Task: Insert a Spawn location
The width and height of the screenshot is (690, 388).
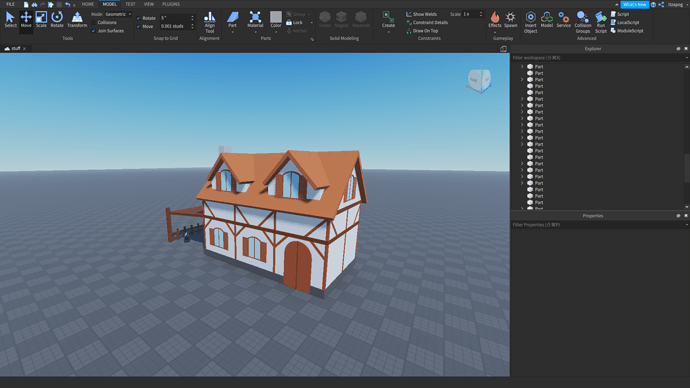Action: tap(510, 20)
